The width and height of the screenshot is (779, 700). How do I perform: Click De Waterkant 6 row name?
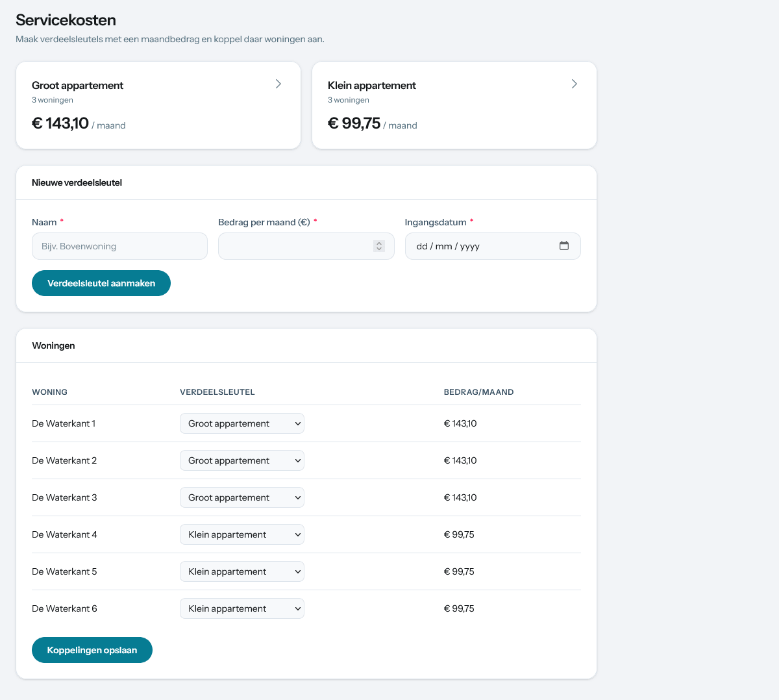pos(64,608)
